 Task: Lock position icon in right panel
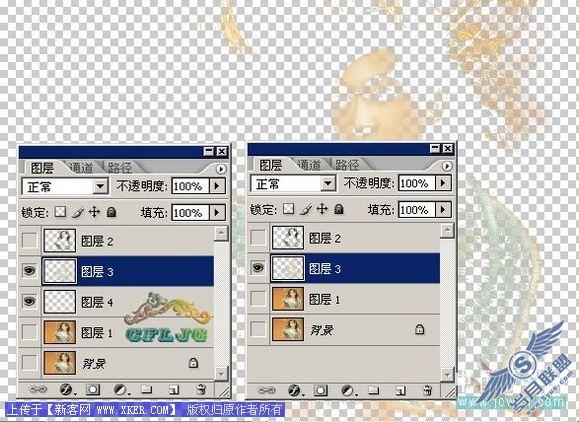[322, 209]
